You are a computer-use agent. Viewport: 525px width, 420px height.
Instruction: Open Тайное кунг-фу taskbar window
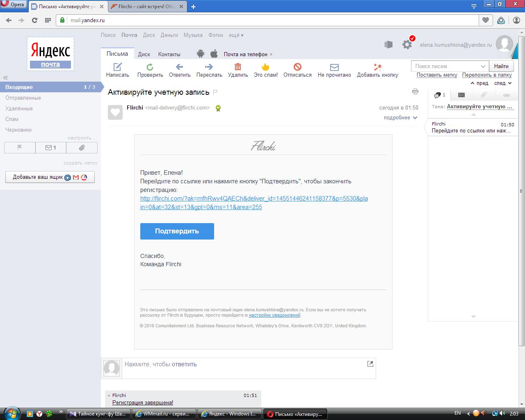[x=98, y=414]
